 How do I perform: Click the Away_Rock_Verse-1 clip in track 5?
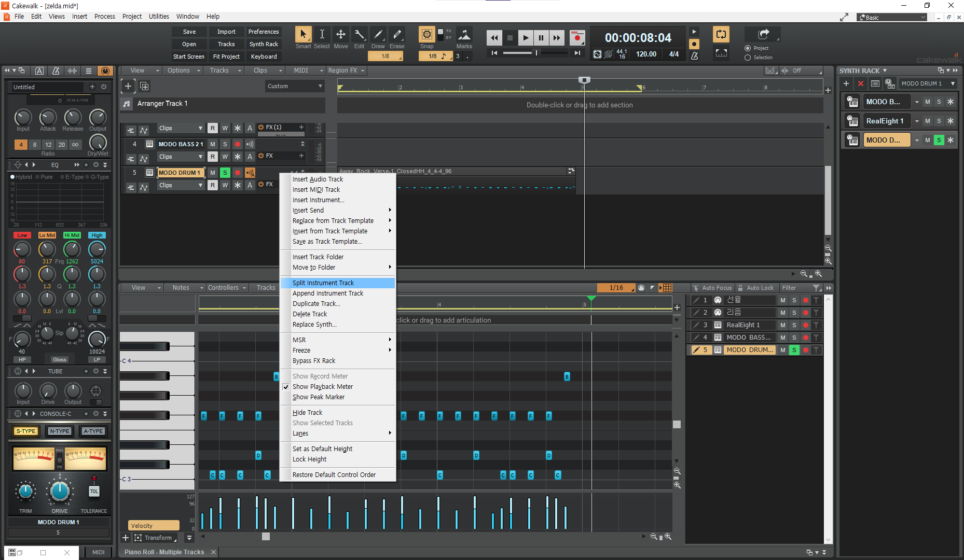[457, 180]
